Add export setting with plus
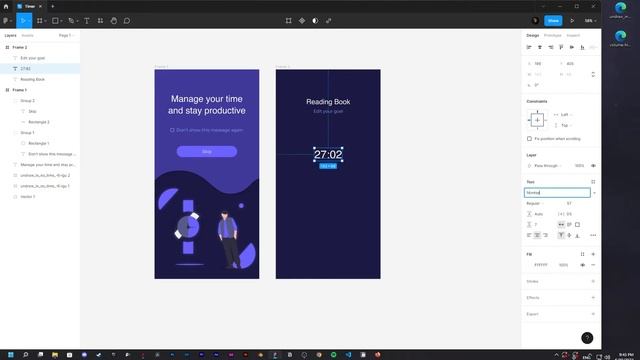Image resolution: width=640 pixels, height=360 pixels. click(x=593, y=314)
